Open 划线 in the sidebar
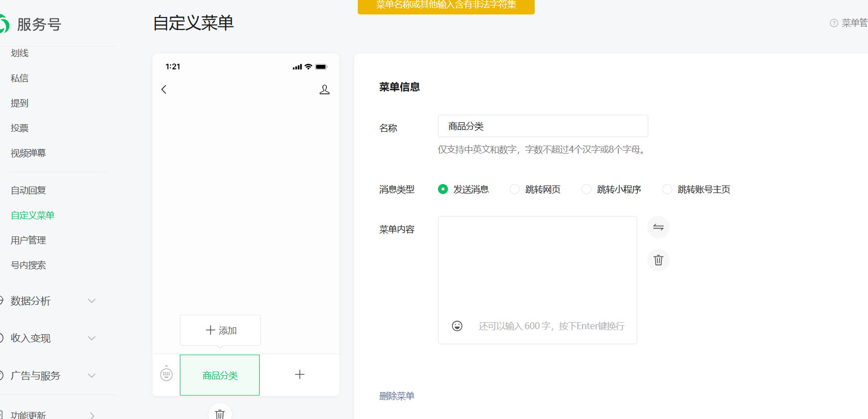The width and height of the screenshot is (868, 419). [x=20, y=53]
